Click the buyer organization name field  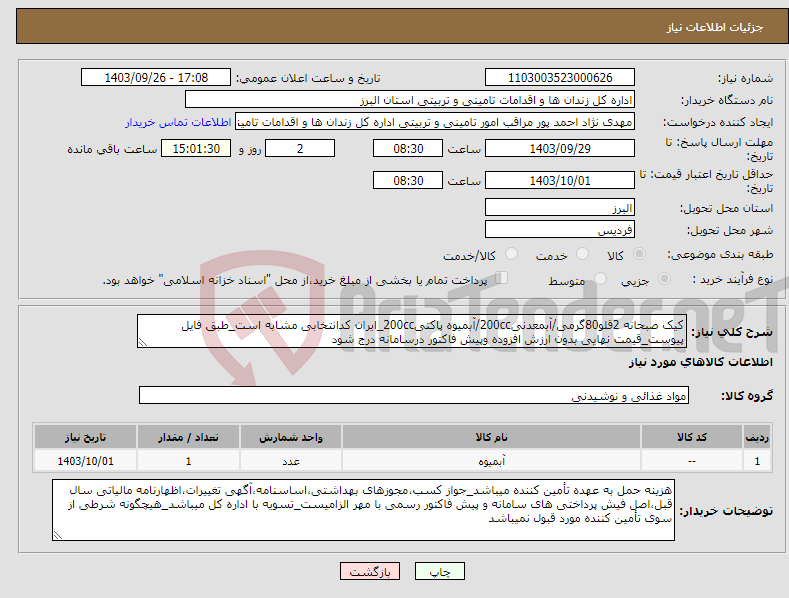point(410,100)
